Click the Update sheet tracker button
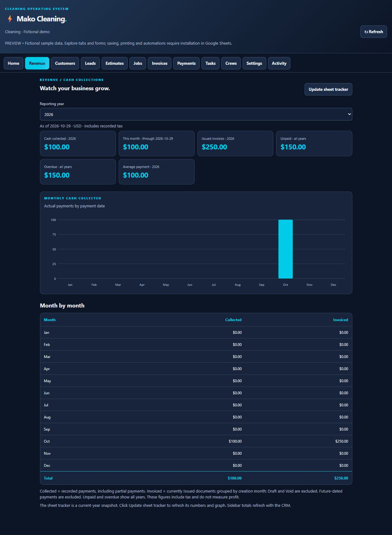The width and height of the screenshot is (392, 535). pyautogui.click(x=328, y=89)
